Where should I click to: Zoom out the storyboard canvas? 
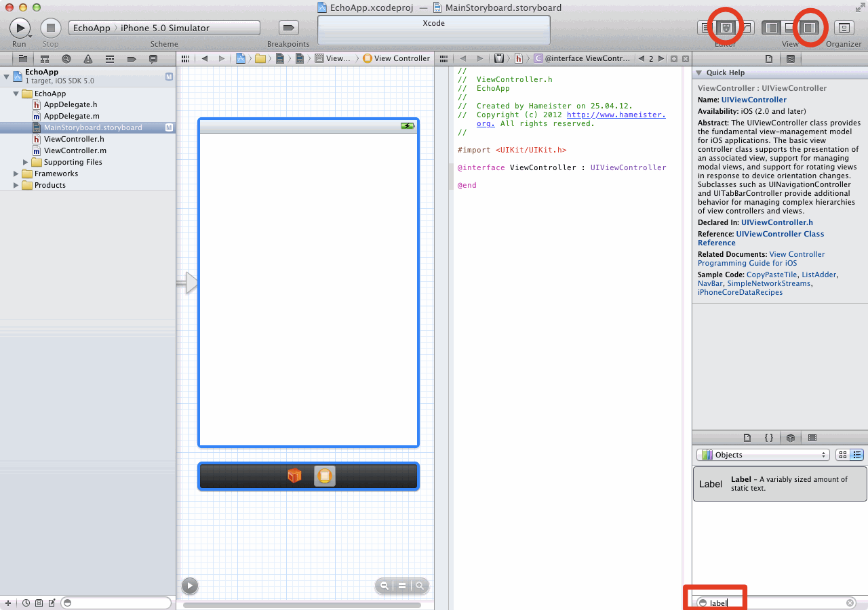[x=384, y=586]
